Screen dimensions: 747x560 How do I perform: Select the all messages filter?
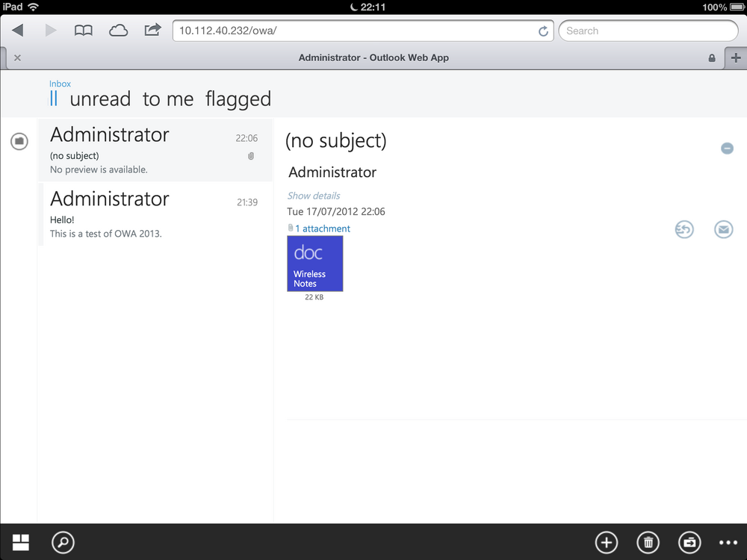(x=54, y=99)
